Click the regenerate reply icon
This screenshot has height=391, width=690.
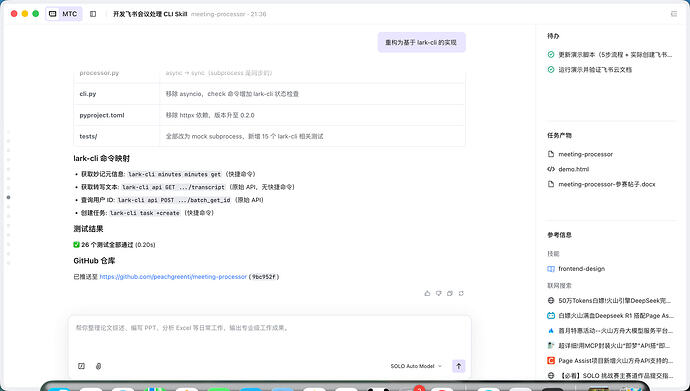(461, 293)
